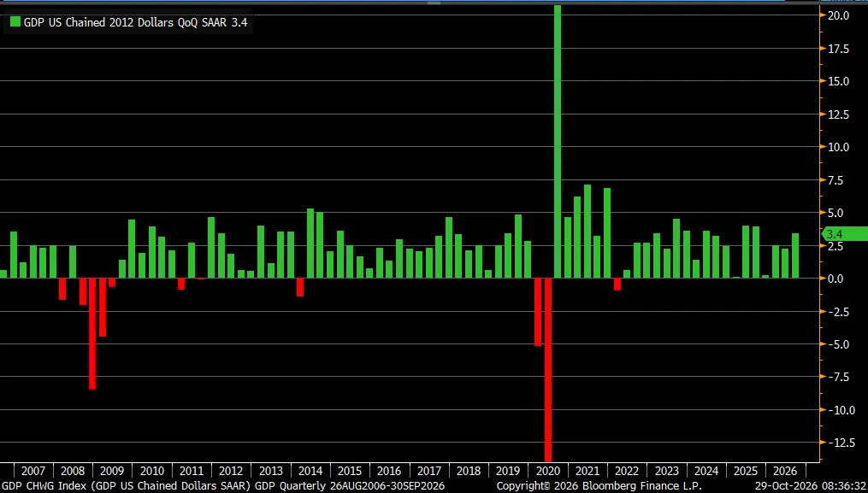Click the 2026 year label on the x-axis
The height and width of the screenshot is (493, 868).
coord(786,471)
